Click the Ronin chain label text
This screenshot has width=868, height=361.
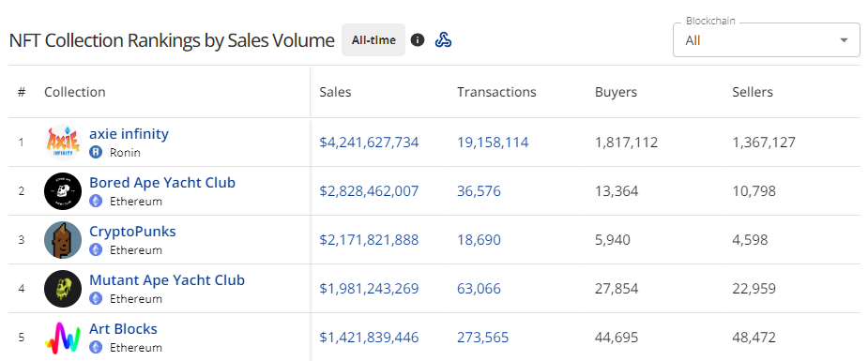click(x=125, y=153)
